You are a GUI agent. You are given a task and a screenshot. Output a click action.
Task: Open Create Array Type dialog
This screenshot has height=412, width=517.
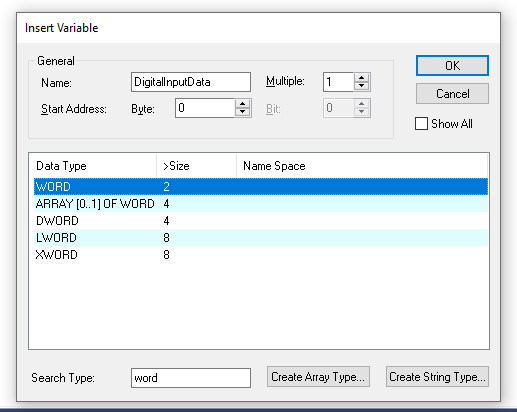pyautogui.click(x=318, y=377)
